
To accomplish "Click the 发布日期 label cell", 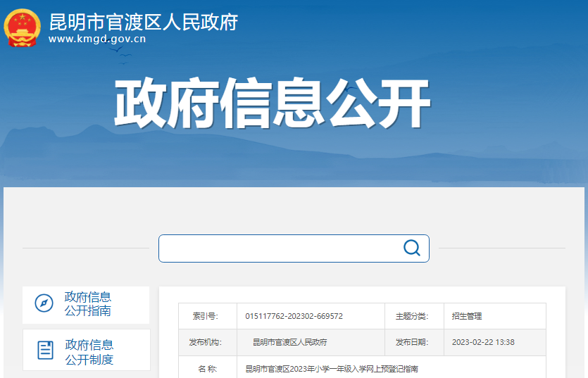I will pos(411,342).
